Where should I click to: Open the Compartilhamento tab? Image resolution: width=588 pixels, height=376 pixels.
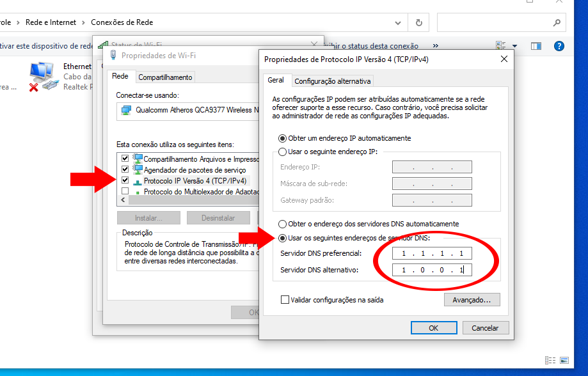tap(165, 77)
